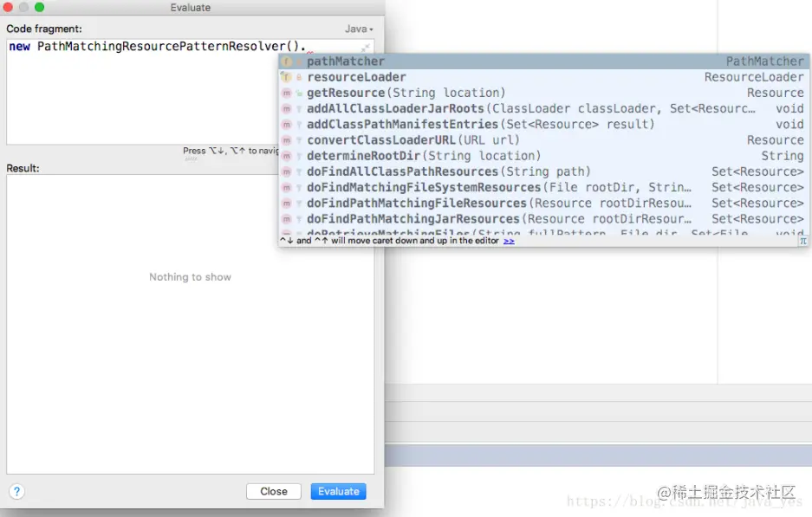This screenshot has height=517, width=812.
Task: Choose doFindPathMatchingFileResources completion item
Action: click(543, 204)
